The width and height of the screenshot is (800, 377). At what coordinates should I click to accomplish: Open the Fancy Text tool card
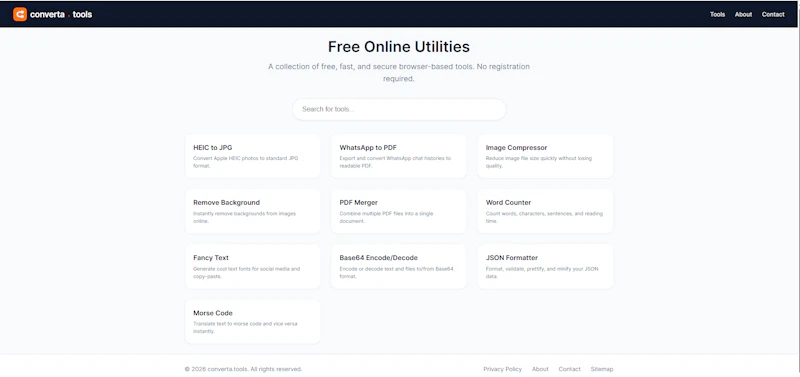tap(253, 266)
